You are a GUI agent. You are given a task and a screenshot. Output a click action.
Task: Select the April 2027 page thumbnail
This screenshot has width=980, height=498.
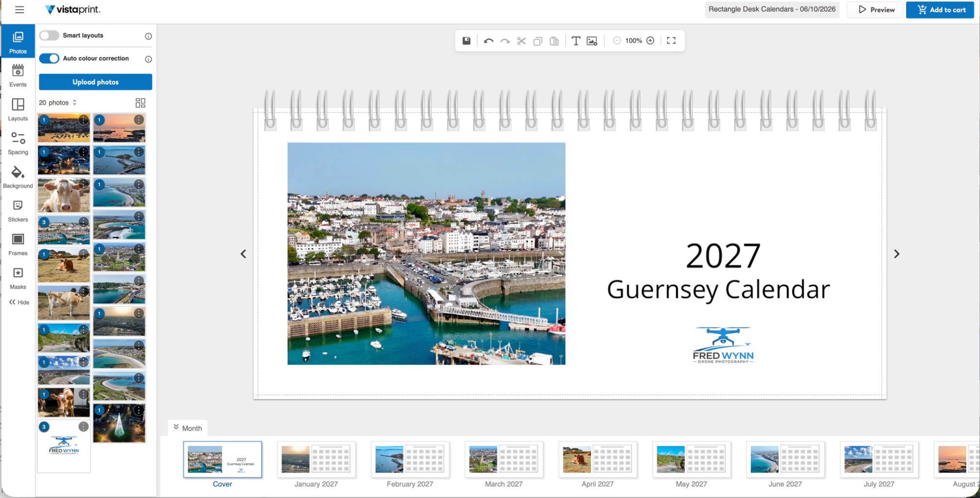(598, 459)
